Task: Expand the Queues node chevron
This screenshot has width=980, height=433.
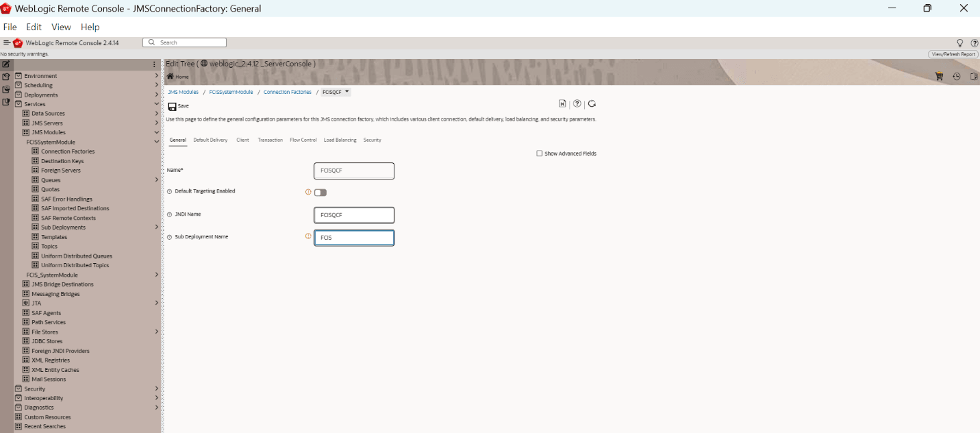Action: pos(156,180)
